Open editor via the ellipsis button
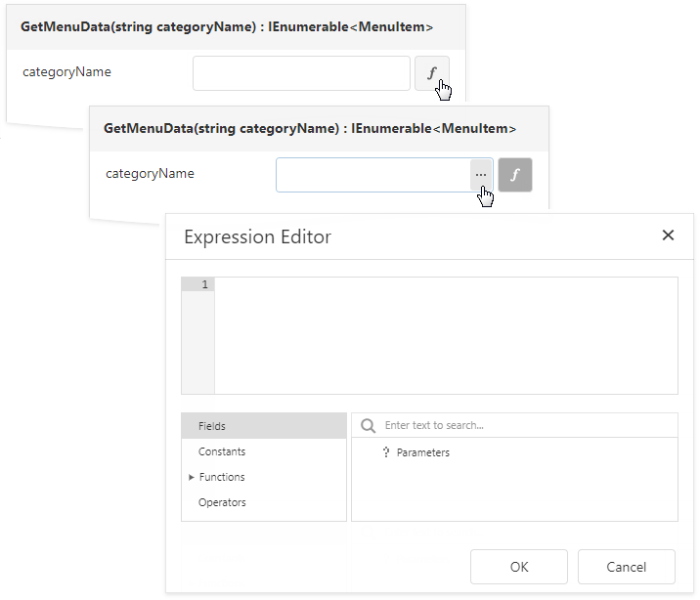 pyautogui.click(x=481, y=175)
